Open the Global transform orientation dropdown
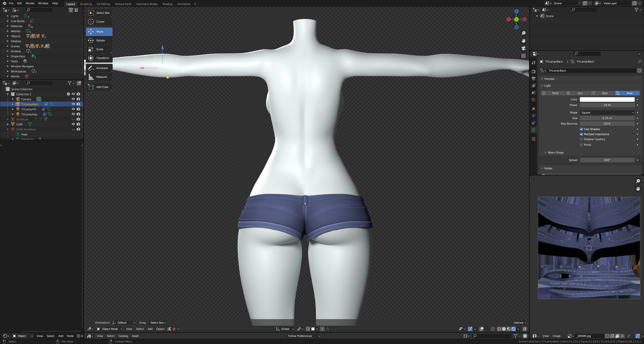 (285, 329)
